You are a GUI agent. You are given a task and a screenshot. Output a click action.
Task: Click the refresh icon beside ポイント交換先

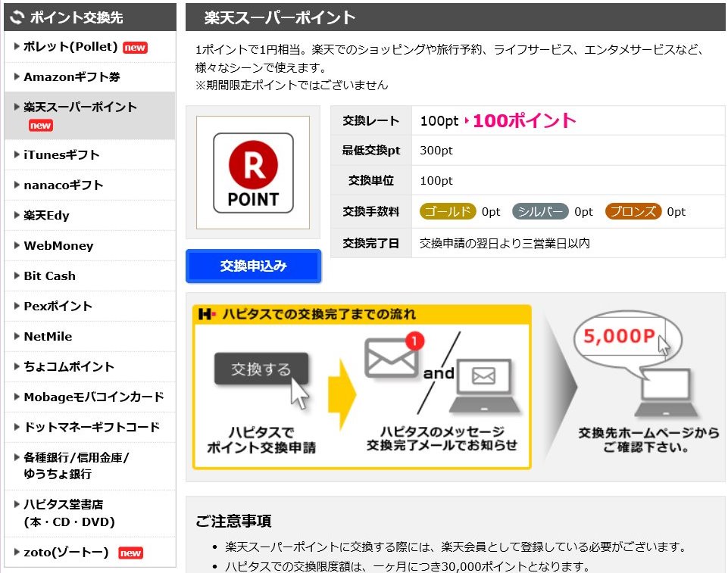(x=17, y=17)
